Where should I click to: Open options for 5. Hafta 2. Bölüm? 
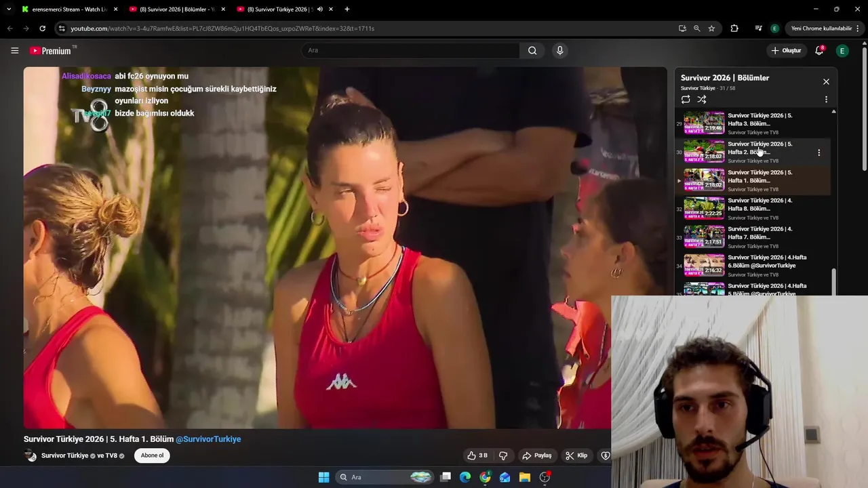point(818,152)
